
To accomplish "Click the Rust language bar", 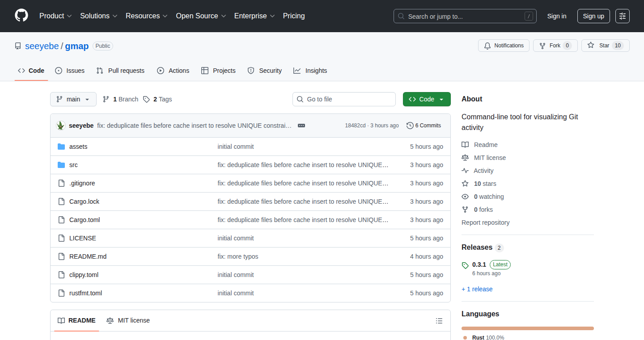I will click(528, 328).
